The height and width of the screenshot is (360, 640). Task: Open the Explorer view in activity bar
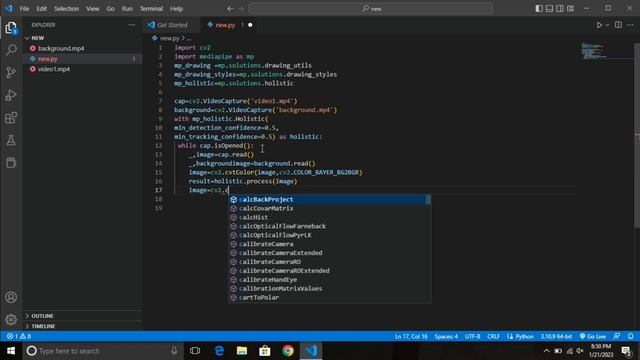pos(11,28)
